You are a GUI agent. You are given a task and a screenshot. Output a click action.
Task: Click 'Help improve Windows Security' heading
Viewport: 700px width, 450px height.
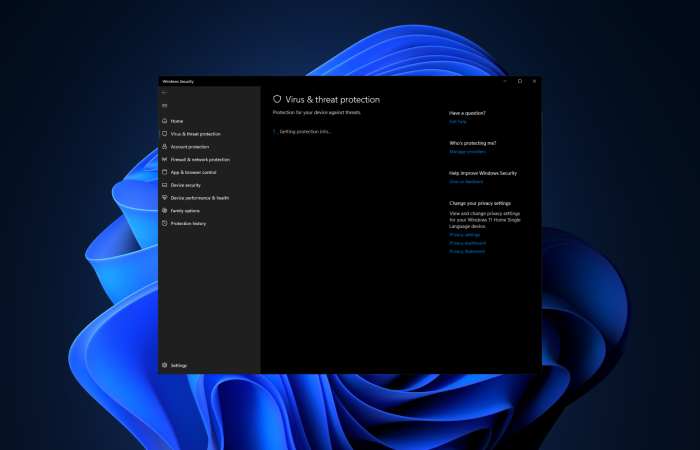pos(483,173)
